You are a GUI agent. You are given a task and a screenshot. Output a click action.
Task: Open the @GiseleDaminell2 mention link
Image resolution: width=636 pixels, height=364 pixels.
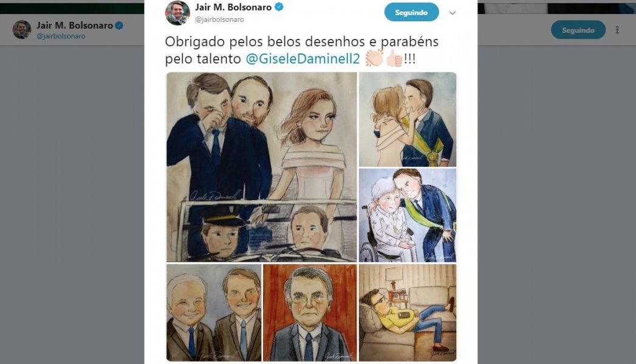[x=303, y=59]
